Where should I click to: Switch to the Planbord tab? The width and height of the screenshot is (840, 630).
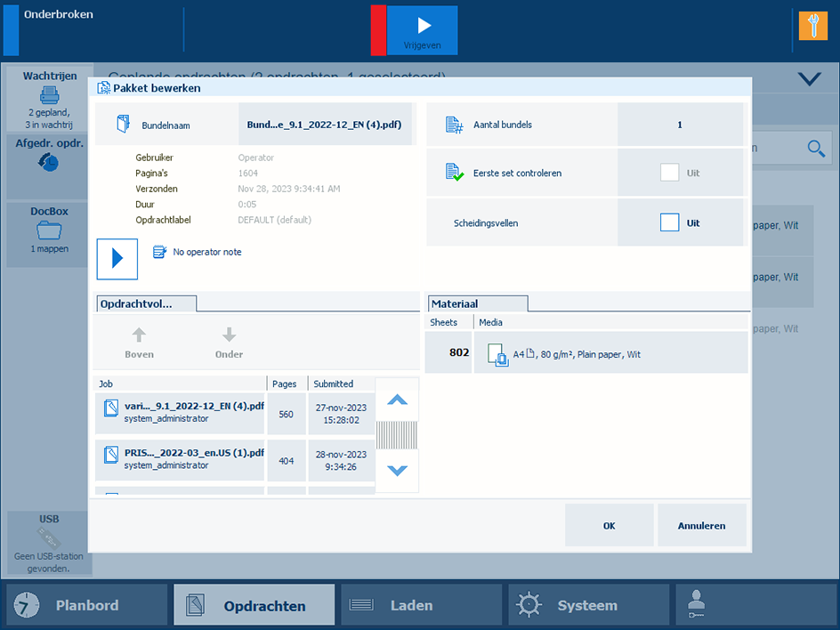click(x=86, y=605)
